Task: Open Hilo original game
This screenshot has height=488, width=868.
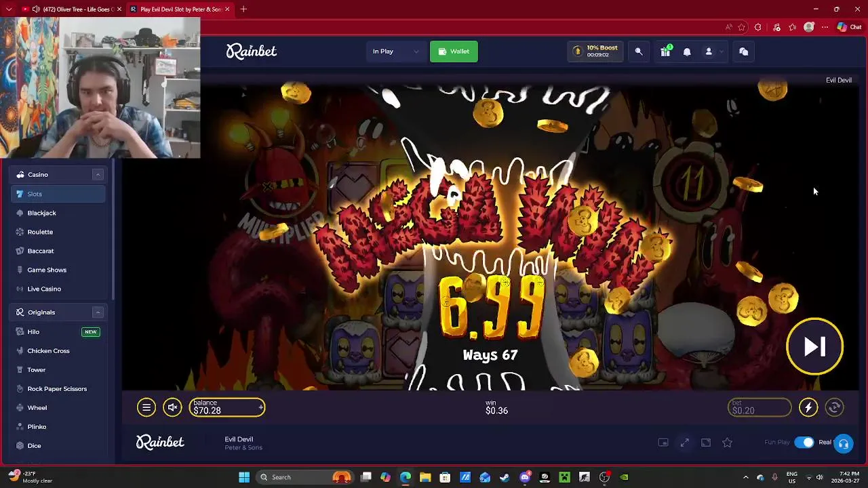Action: point(58,331)
